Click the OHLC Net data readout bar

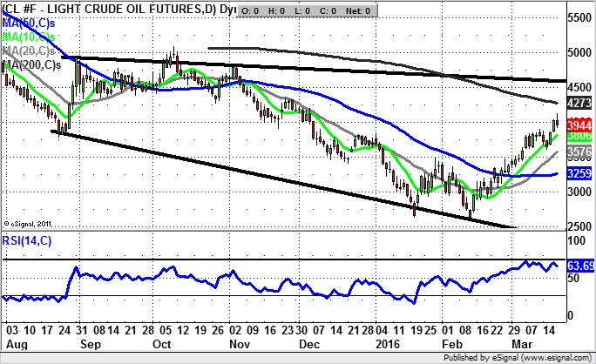pos(305,10)
